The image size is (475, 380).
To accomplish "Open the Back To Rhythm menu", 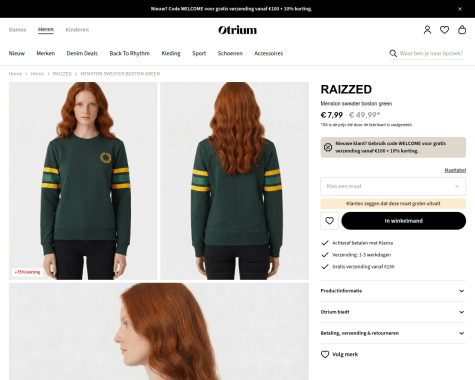I will (130, 53).
